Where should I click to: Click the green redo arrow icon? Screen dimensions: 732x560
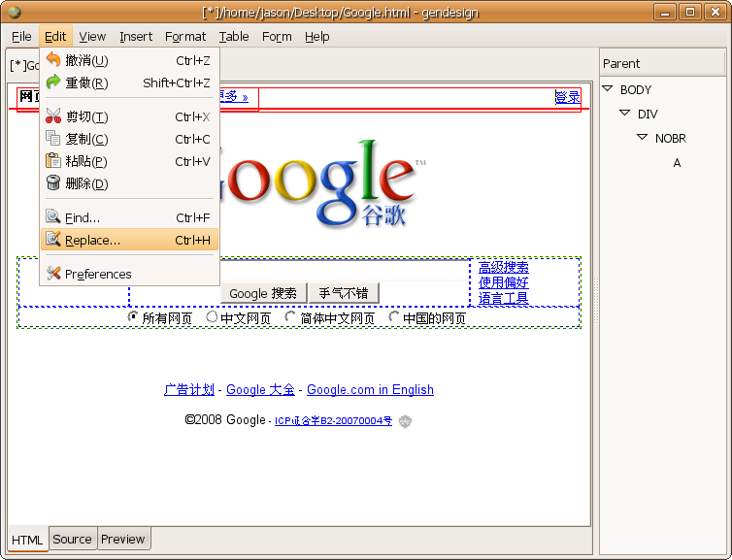pyautogui.click(x=53, y=82)
